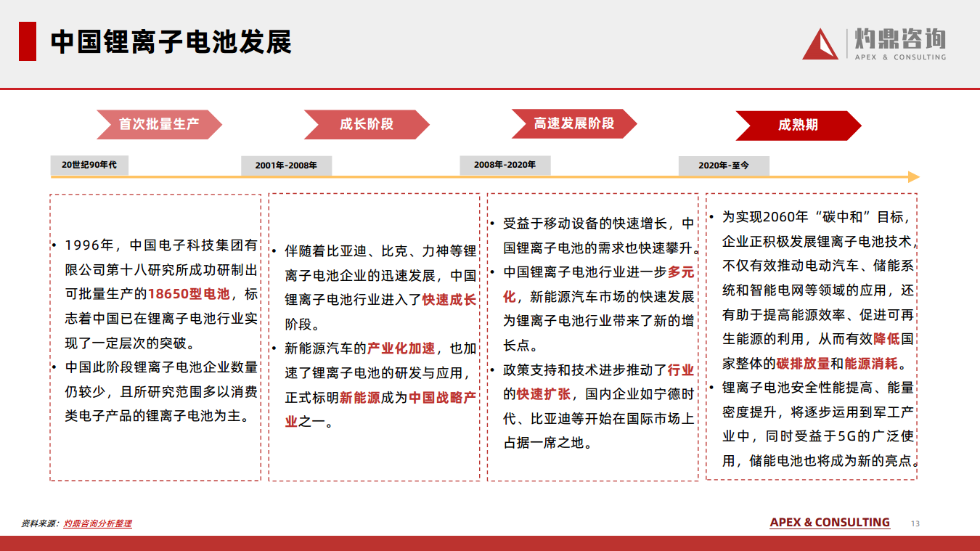
Task: Click the highlighted text 快速成长
Action: (x=449, y=300)
